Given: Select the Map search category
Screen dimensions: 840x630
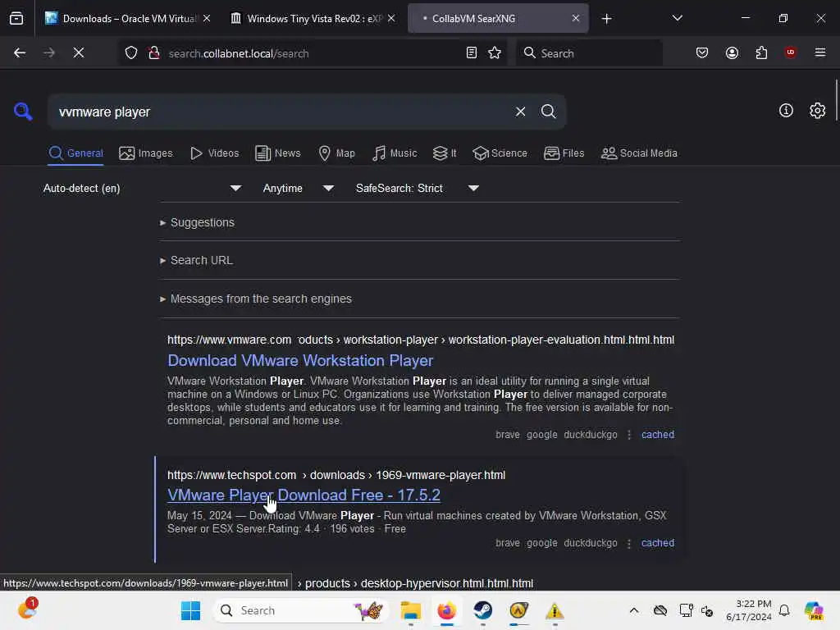Looking at the screenshot, I should click(x=336, y=153).
